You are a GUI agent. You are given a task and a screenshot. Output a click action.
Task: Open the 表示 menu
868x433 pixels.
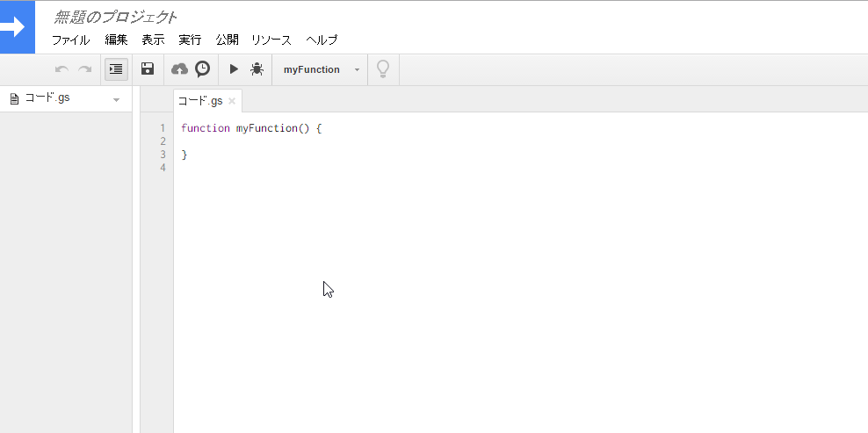[x=153, y=40]
